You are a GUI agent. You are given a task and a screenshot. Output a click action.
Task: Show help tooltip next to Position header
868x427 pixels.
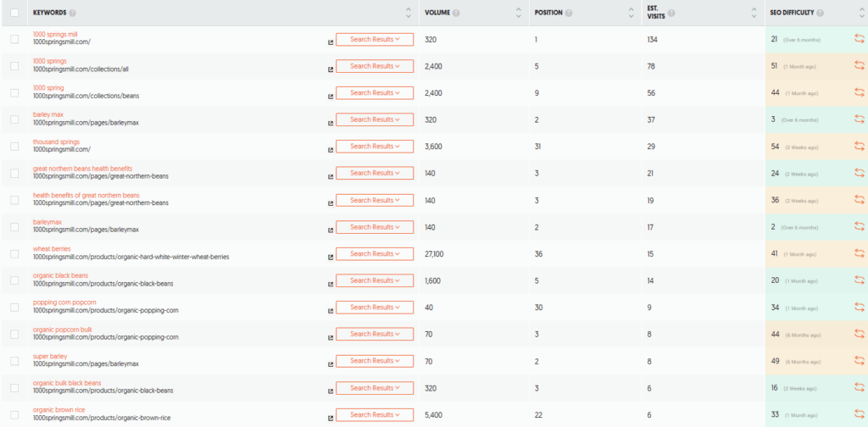pos(569,13)
